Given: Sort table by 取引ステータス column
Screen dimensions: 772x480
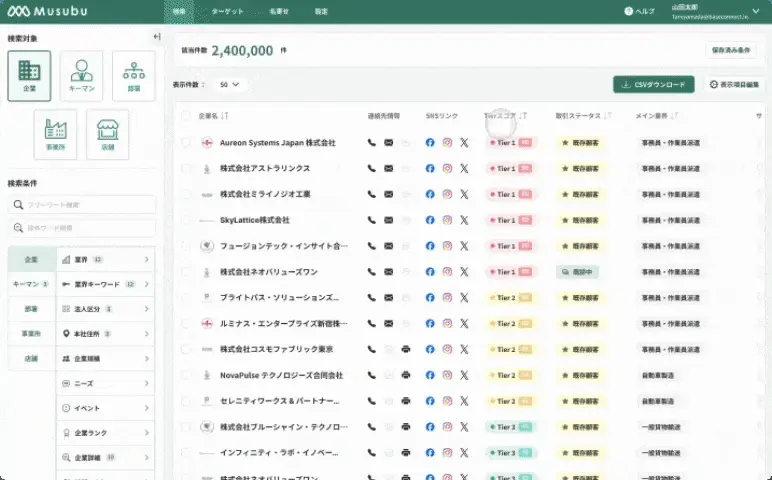Looking at the screenshot, I should (608, 116).
